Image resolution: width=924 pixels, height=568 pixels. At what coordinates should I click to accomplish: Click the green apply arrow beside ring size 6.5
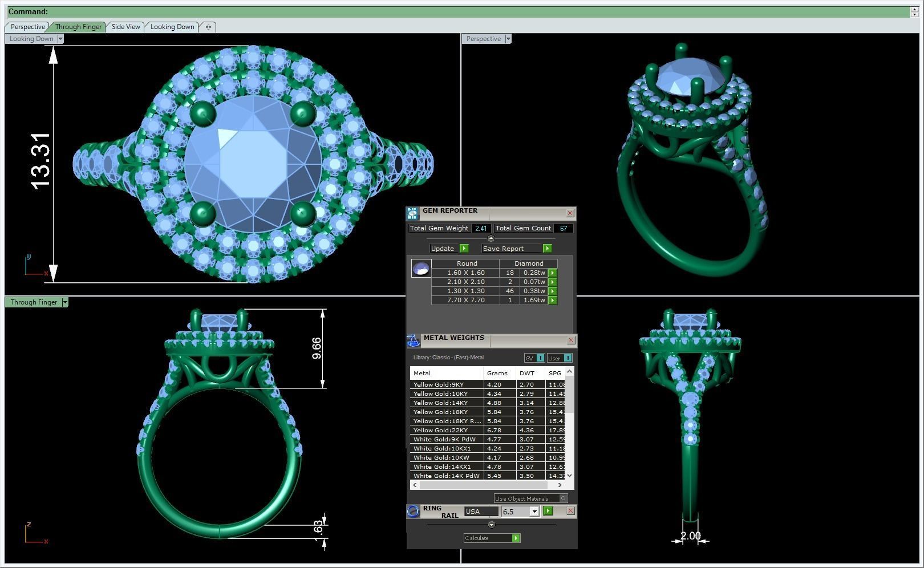(548, 511)
